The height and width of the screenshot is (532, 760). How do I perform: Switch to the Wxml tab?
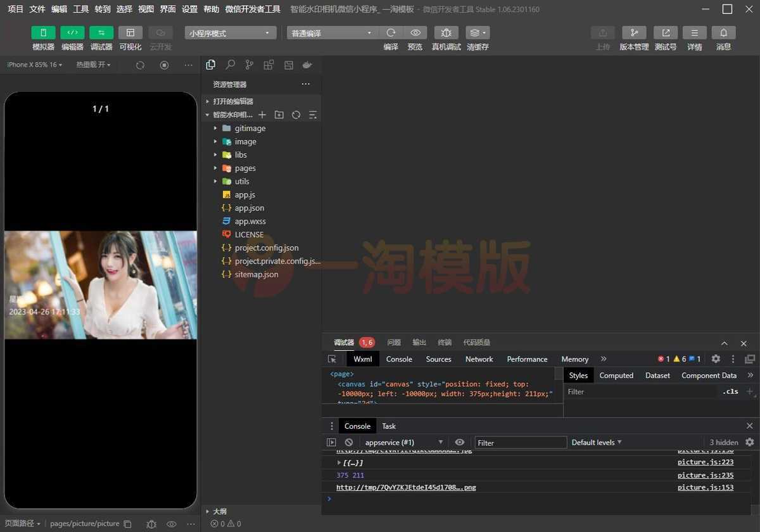coord(363,359)
